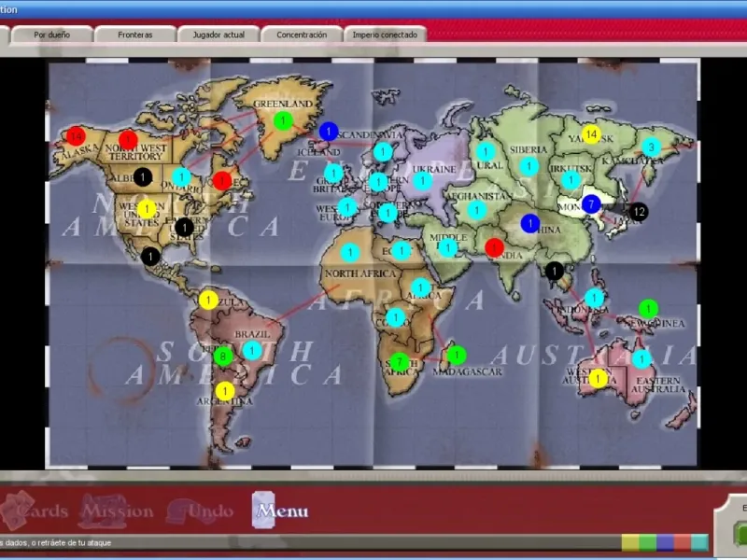Undo the last move

(x=200, y=511)
